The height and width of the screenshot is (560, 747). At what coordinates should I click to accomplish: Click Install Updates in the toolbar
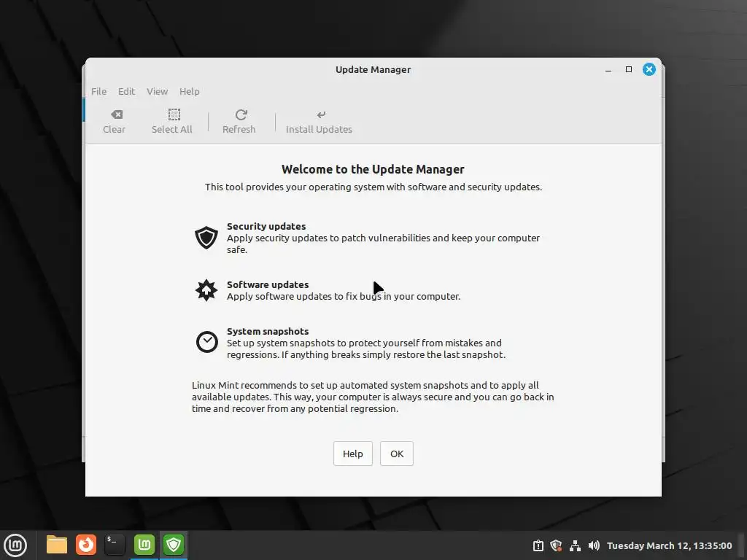point(320,122)
